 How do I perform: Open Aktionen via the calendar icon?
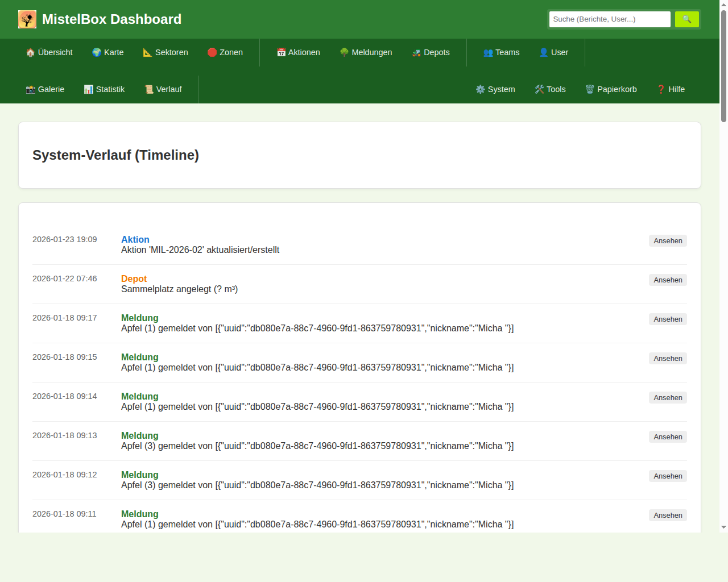point(281,52)
